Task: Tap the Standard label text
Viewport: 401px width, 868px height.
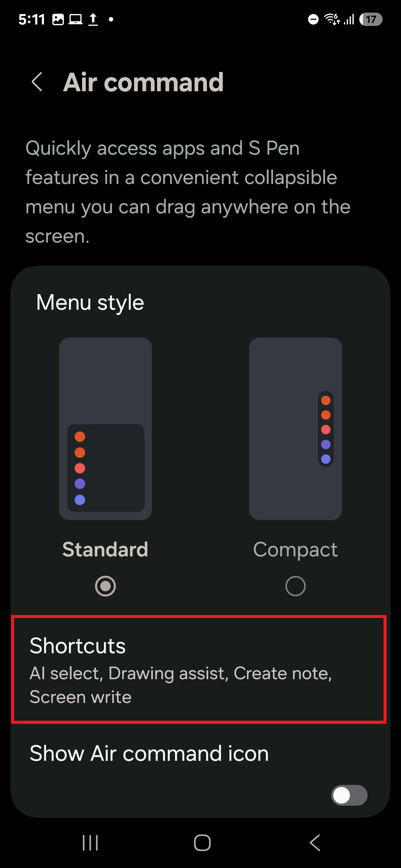Action: (105, 549)
